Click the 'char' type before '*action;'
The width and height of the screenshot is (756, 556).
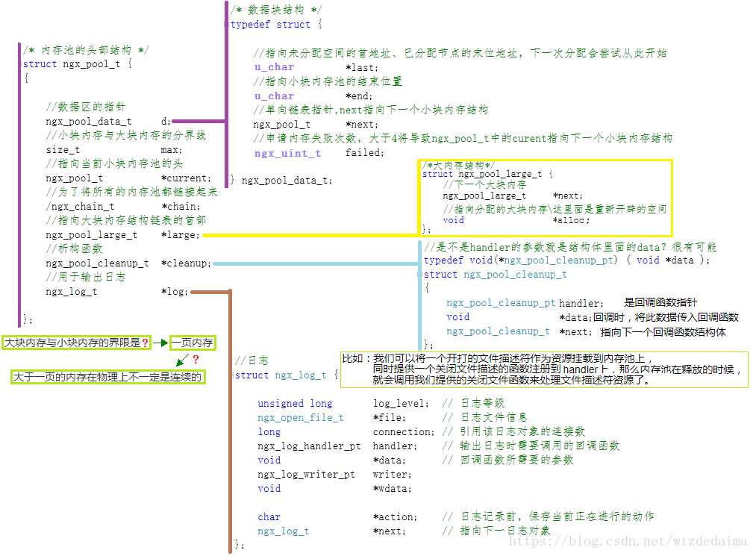tap(269, 517)
